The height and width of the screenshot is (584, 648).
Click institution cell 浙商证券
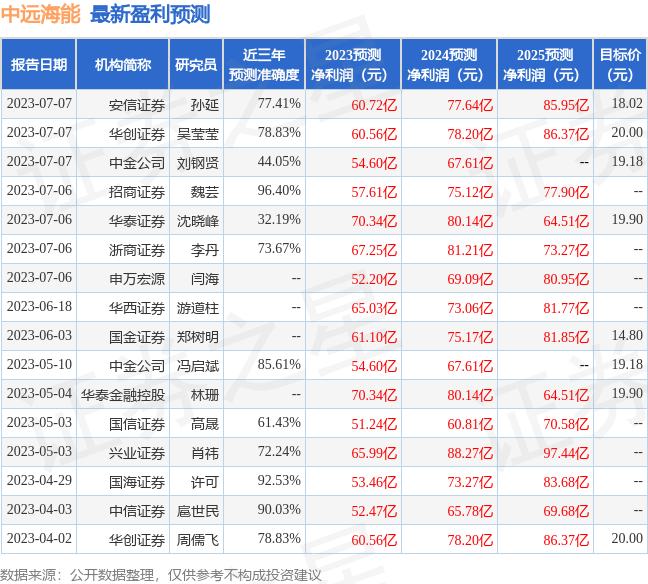(x=137, y=250)
